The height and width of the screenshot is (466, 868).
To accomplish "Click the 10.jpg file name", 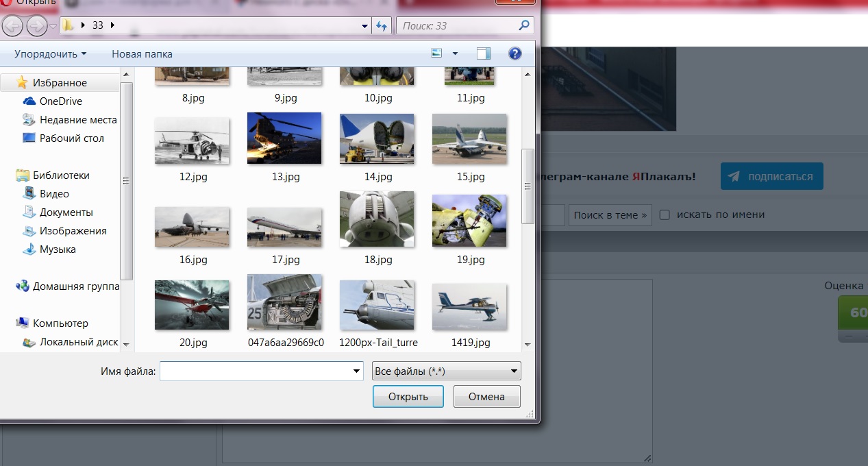I will [x=378, y=98].
